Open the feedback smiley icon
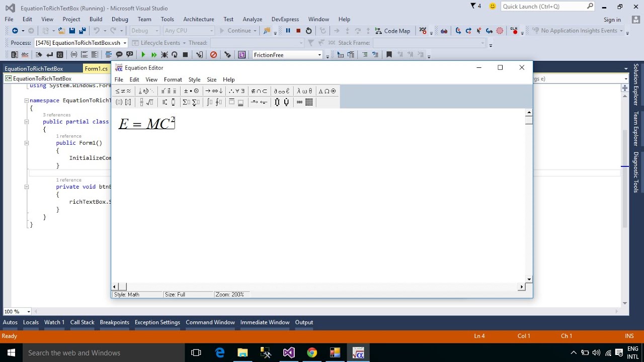This screenshot has width=644, height=362. 493,6
